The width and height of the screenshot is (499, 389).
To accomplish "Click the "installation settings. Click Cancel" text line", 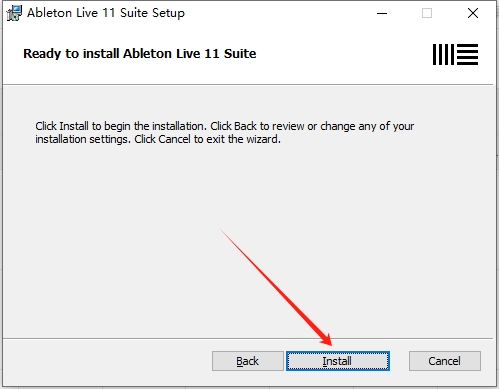I will [x=158, y=139].
